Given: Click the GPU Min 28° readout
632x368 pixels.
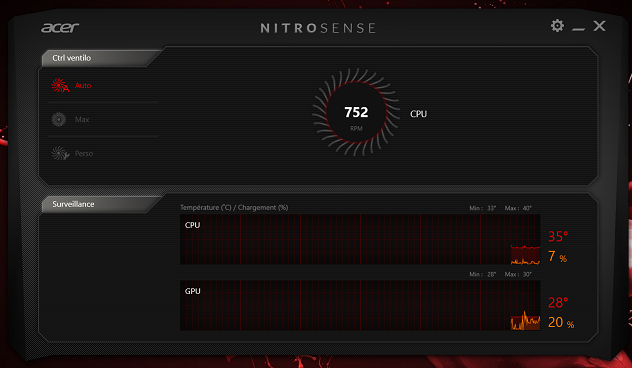Looking at the screenshot, I should [482, 274].
